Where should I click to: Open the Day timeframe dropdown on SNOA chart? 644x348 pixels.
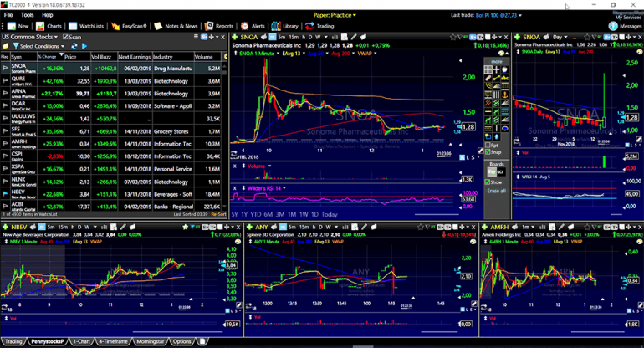click(x=560, y=37)
